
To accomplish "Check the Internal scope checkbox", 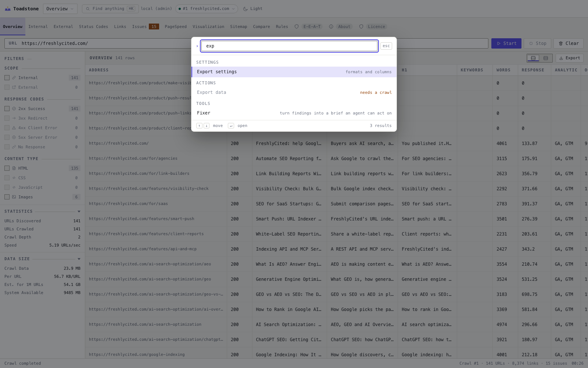I will pyautogui.click(x=7, y=78).
